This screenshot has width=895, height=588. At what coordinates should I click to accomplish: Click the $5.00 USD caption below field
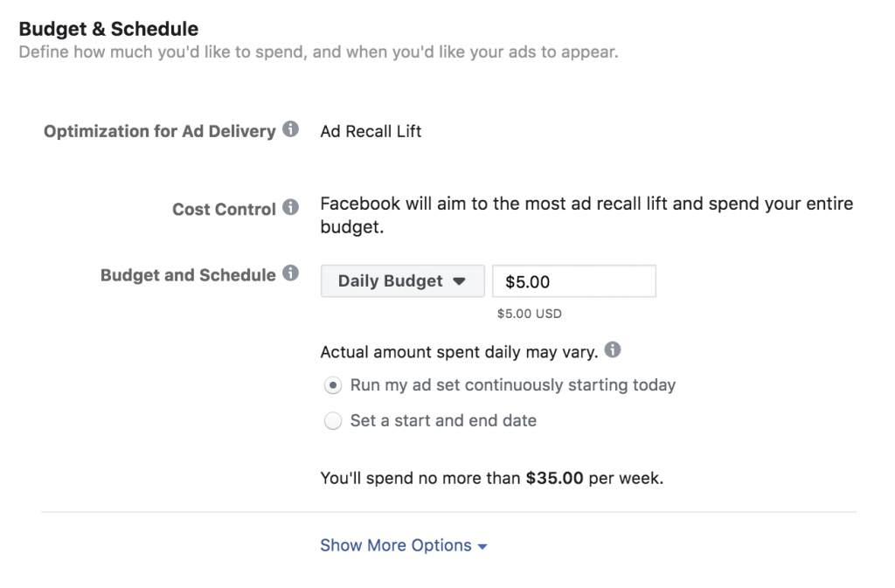point(529,314)
